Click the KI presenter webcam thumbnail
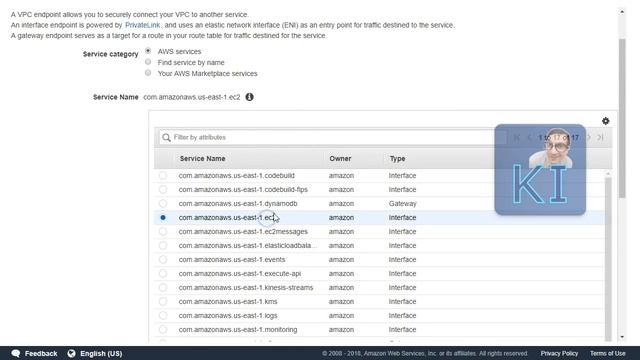The image size is (640, 360). click(540, 169)
